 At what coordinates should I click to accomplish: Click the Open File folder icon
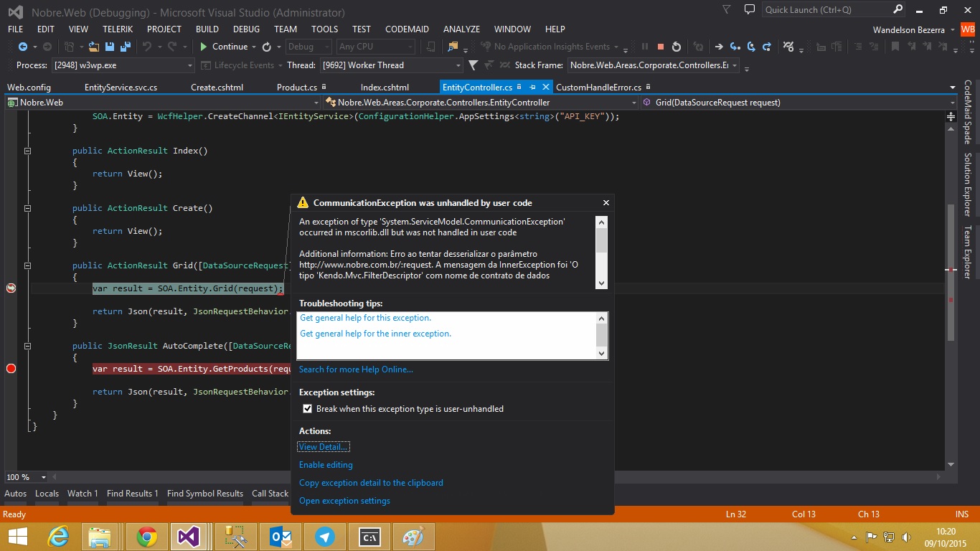point(94,47)
